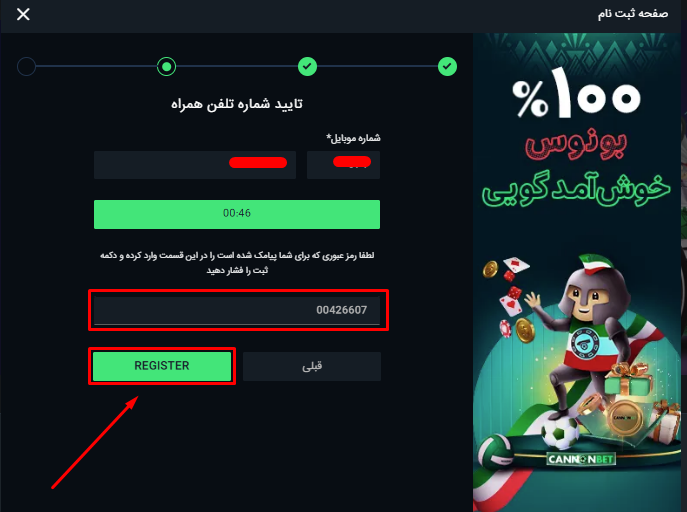Click the green REGISTER button
Viewport: 687px width, 512px height.
(x=162, y=366)
